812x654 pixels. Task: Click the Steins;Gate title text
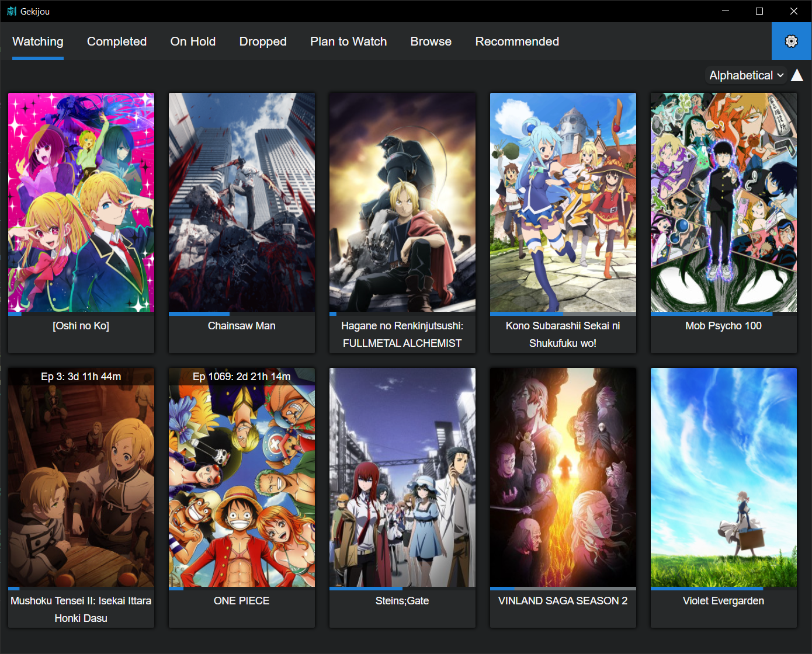click(x=402, y=601)
